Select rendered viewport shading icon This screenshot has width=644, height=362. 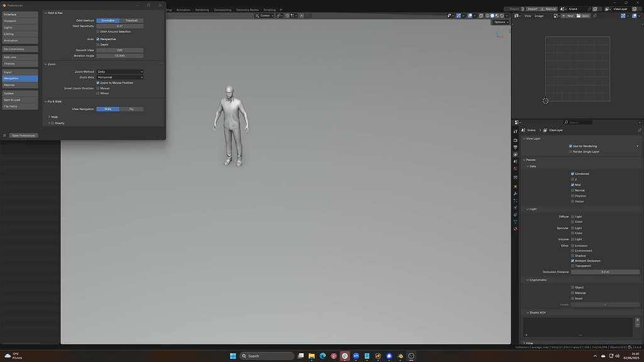(502, 16)
